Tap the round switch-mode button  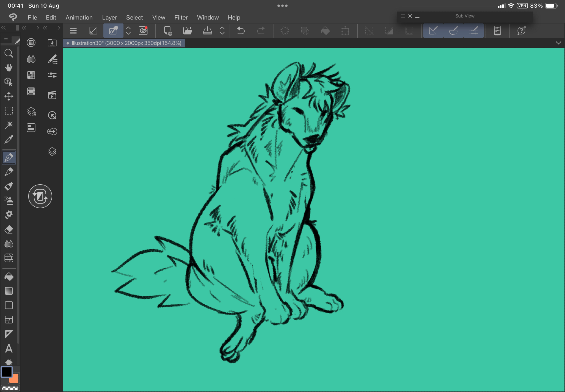coord(40,196)
